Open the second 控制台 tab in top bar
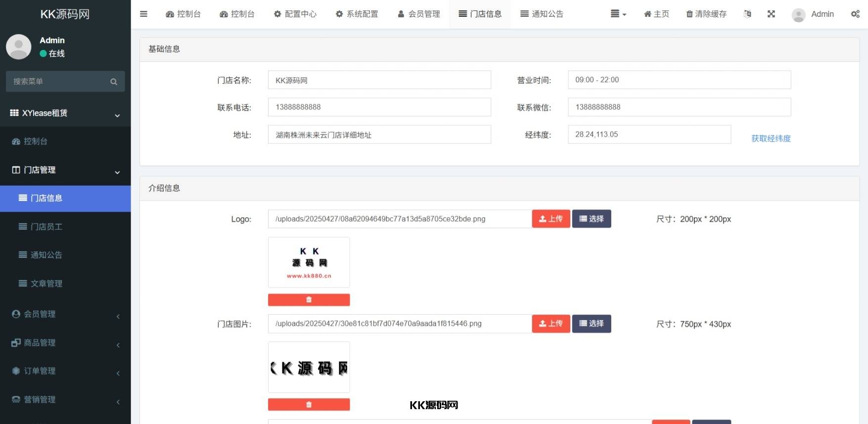868x424 pixels. click(x=237, y=14)
